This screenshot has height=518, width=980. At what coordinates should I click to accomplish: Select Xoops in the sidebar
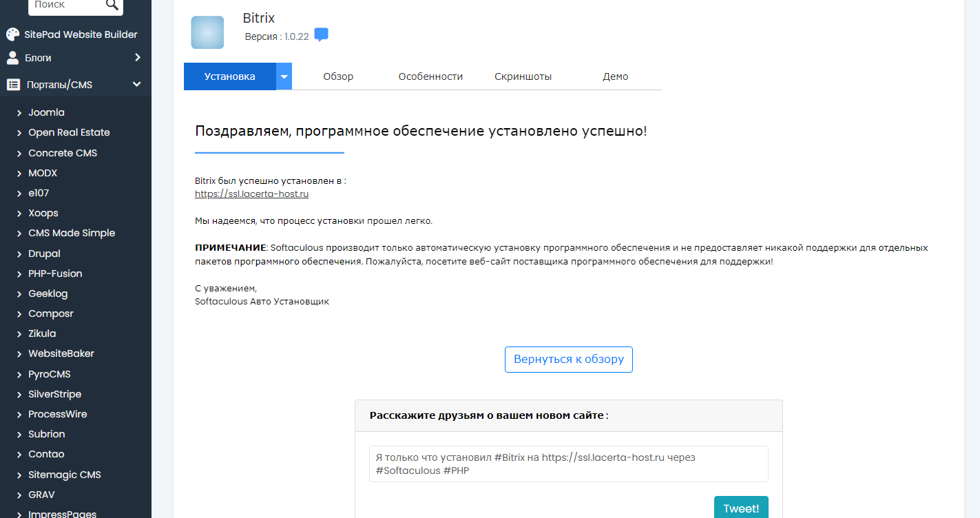(x=43, y=213)
